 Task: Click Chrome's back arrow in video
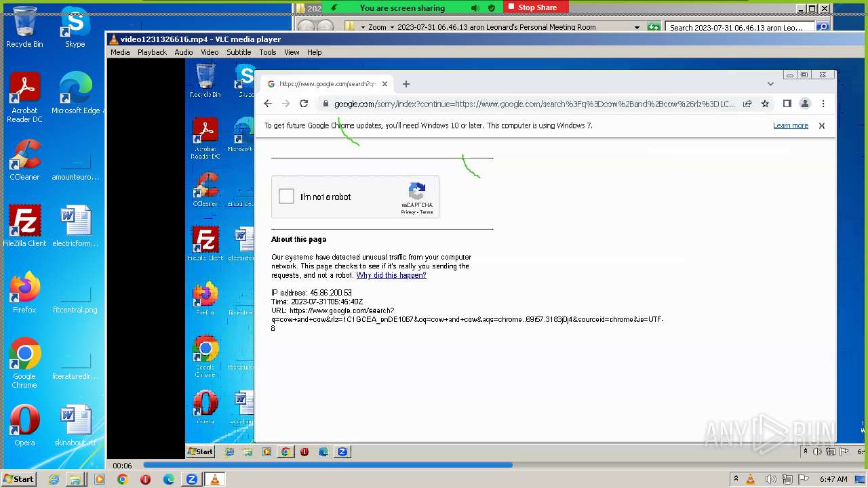(267, 104)
